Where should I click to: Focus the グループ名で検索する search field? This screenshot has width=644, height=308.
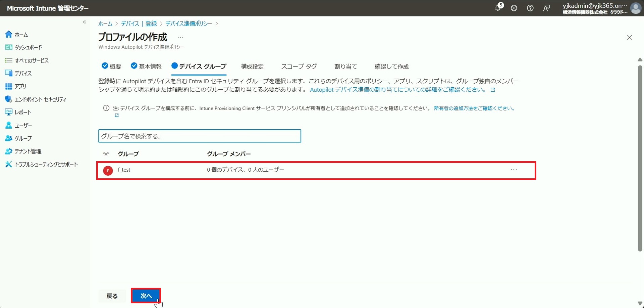(x=200, y=136)
